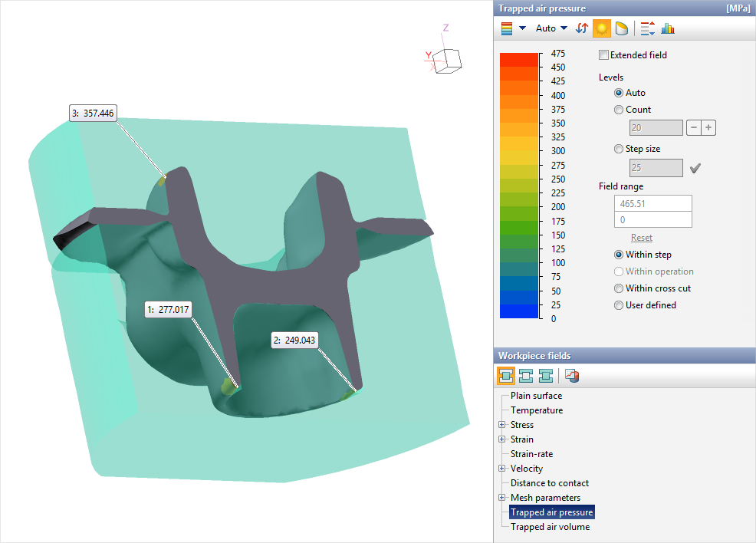The height and width of the screenshot is (543, 756).
Task: Click the legend lines with arrows icon
Action: click(x=647, y=28)
